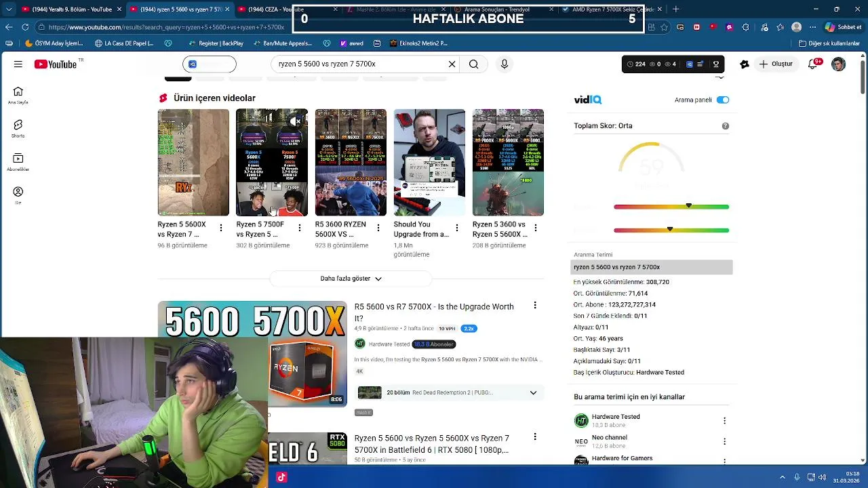Open the notifications bell

coord(813,64)
